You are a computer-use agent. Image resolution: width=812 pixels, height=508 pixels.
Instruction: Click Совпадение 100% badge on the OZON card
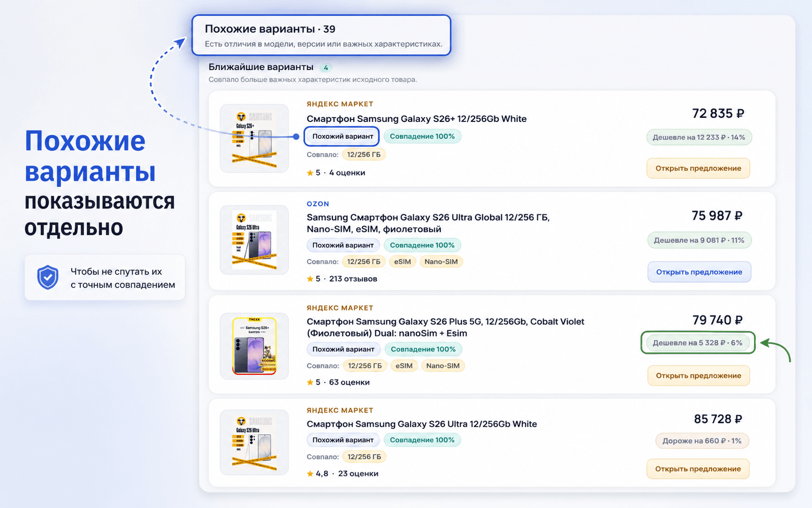(x=422, y=245)
